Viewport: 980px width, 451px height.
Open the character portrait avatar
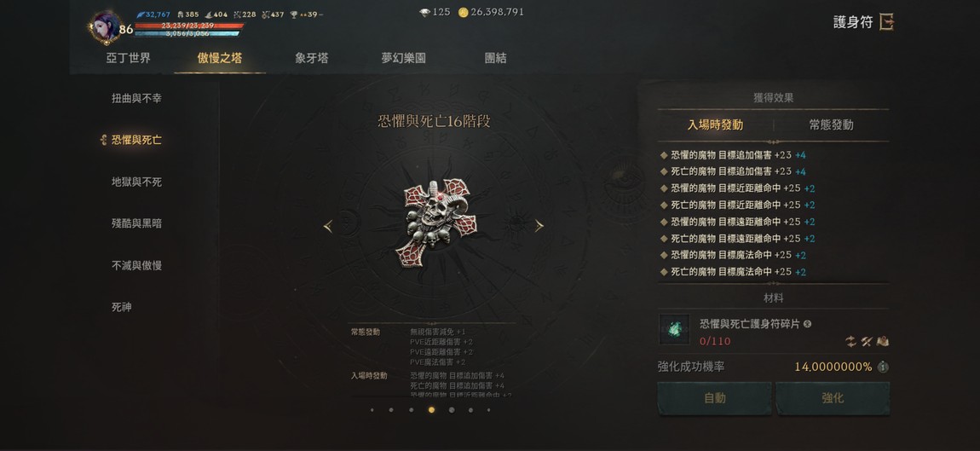coord(105,27)
